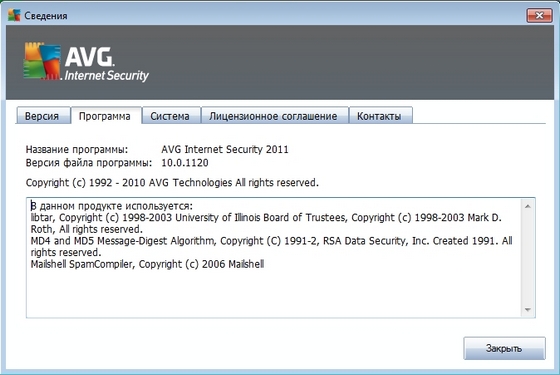The image size is (560, 375).
Task: Click the scrollbar track in the credits box
Action: pos(528,258)
